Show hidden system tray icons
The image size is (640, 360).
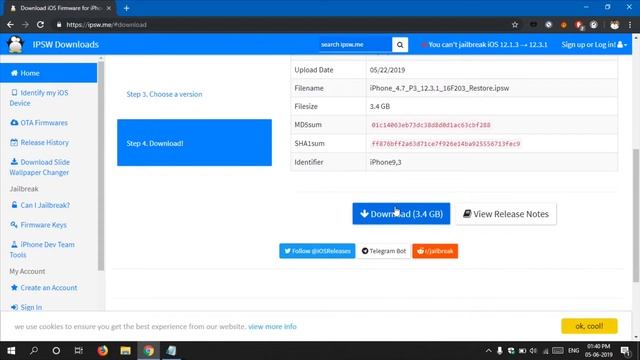pos(488,351)
